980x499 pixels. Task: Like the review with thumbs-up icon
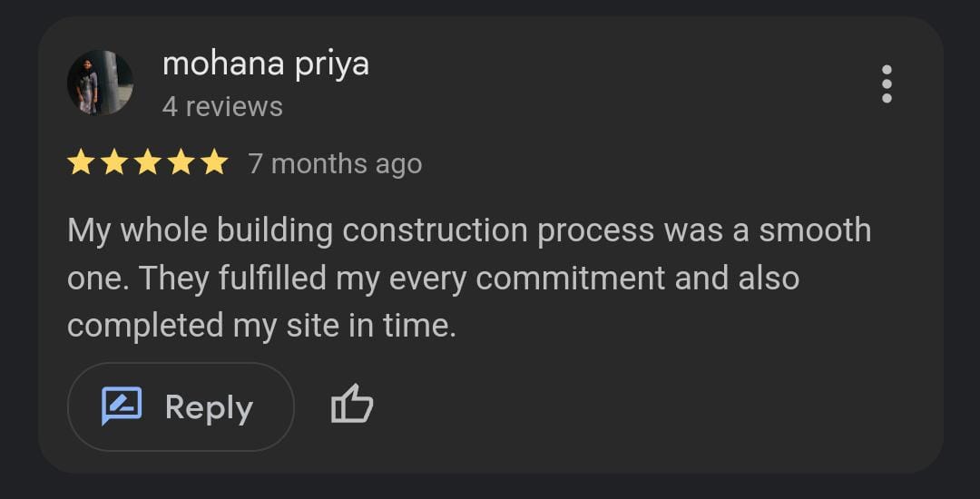[x=352, y=405]
